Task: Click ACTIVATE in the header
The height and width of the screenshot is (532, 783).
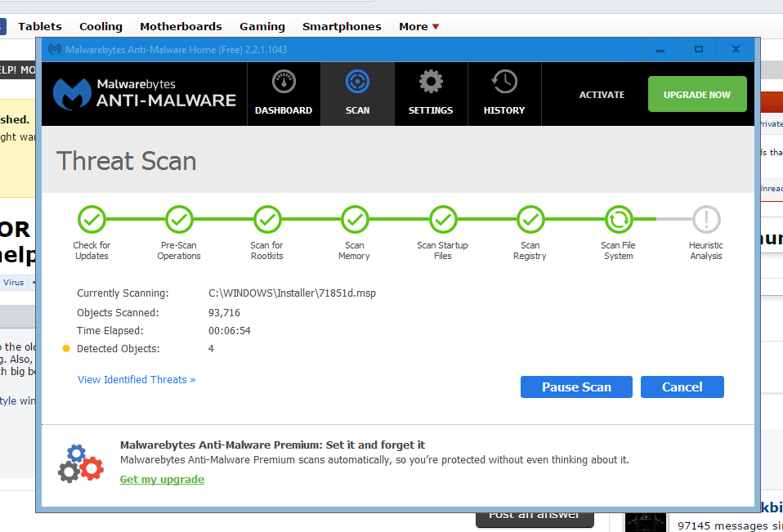Action: [x=602, y=95]
